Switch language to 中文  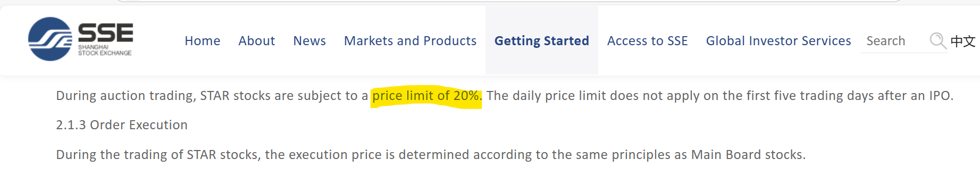click(x=963, y=41)
